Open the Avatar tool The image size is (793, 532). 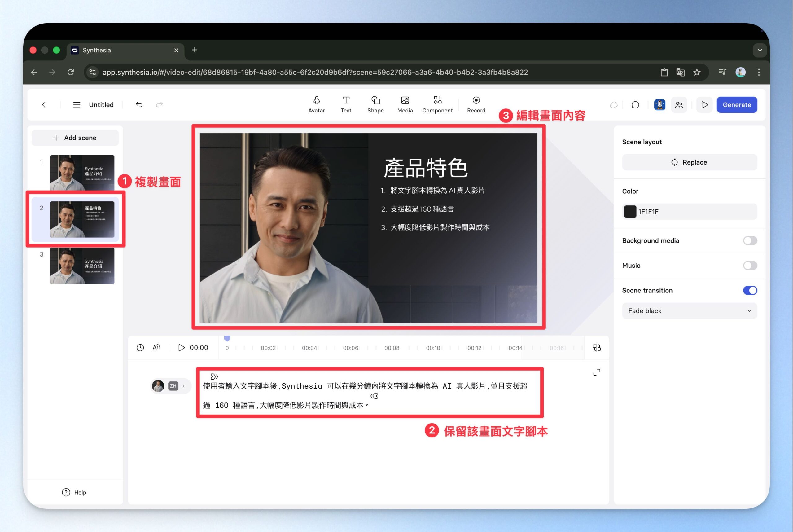click(316, 104)
